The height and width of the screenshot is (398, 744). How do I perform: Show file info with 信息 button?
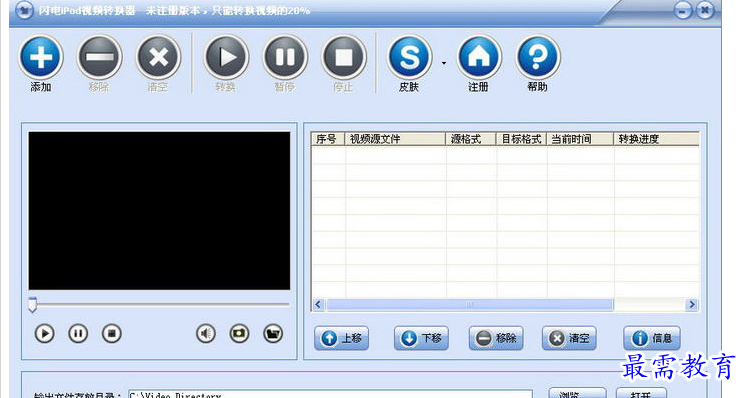click(652, 338)
